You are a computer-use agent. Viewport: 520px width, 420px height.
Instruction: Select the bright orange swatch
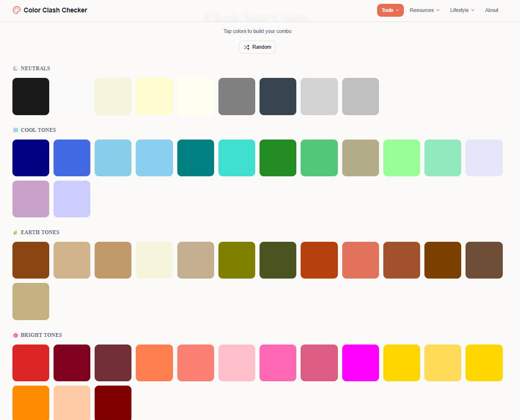(31, 403)
